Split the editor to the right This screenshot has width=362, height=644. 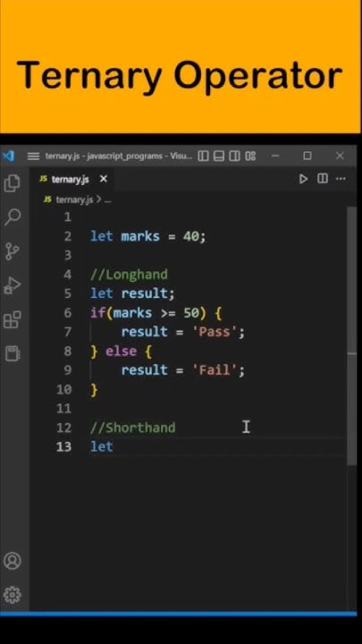tap(323, 179)
